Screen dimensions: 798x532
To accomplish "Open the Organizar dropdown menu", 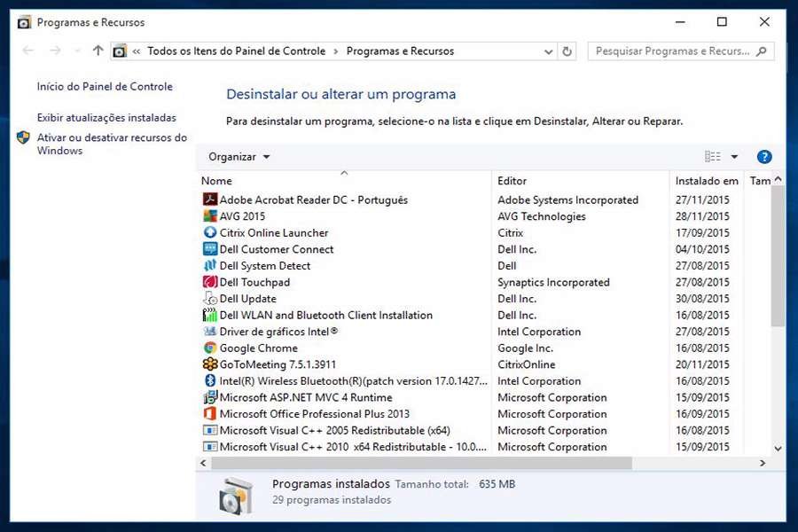I will (x=239, y=157).
